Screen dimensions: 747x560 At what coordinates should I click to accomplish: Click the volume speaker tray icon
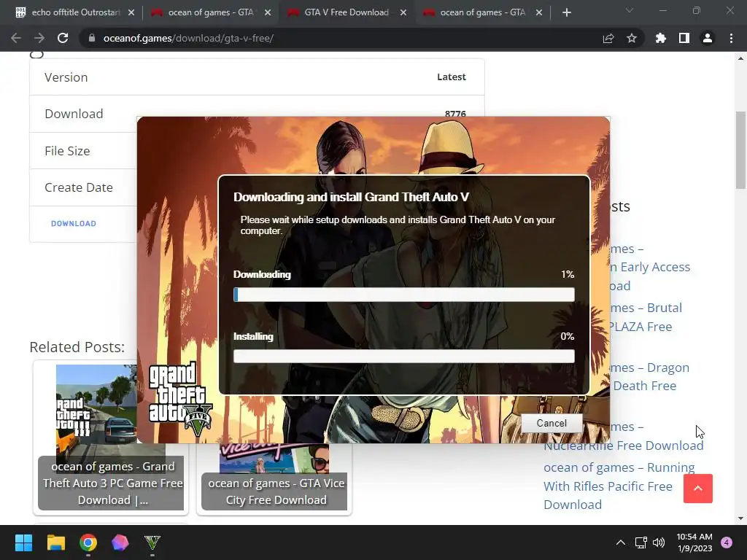(x=659, y=542)
